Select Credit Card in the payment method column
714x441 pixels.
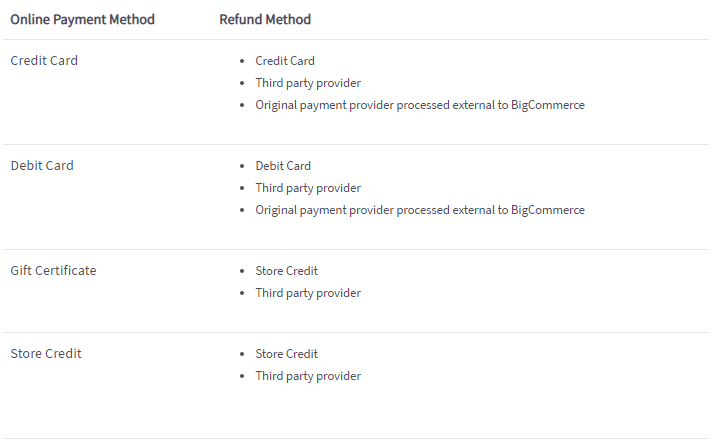coord(44,61)
